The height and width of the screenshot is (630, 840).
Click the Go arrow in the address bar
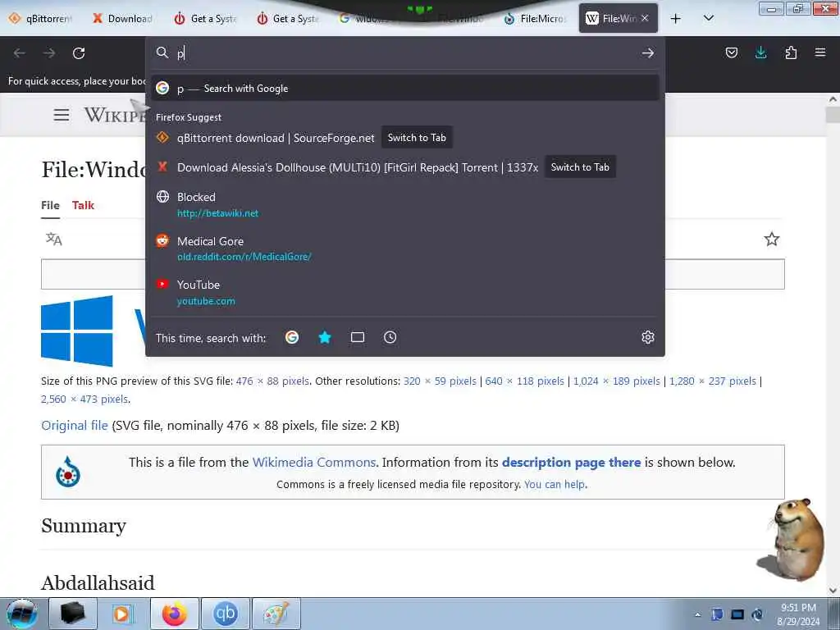coord(648,53)
